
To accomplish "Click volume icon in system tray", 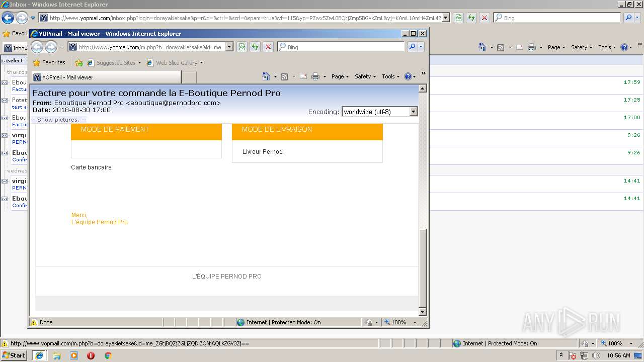I will pos(597,355).
